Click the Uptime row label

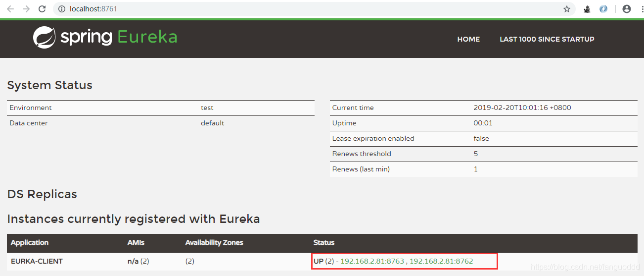pos(344,123)
